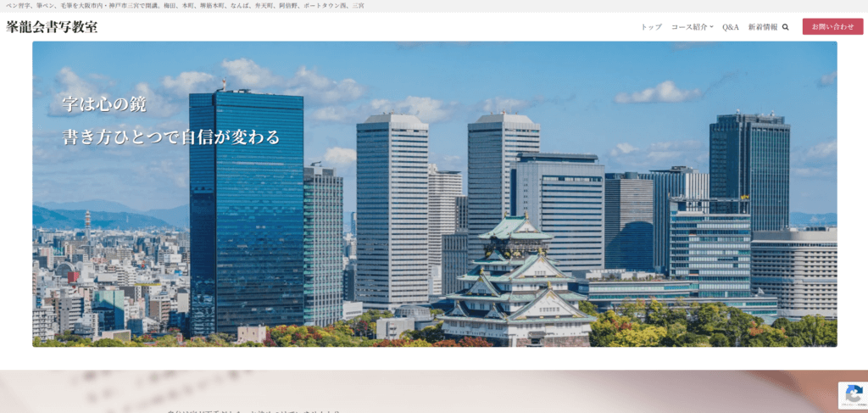Select コース紹介 in the navigation

(x=688, y=27)
